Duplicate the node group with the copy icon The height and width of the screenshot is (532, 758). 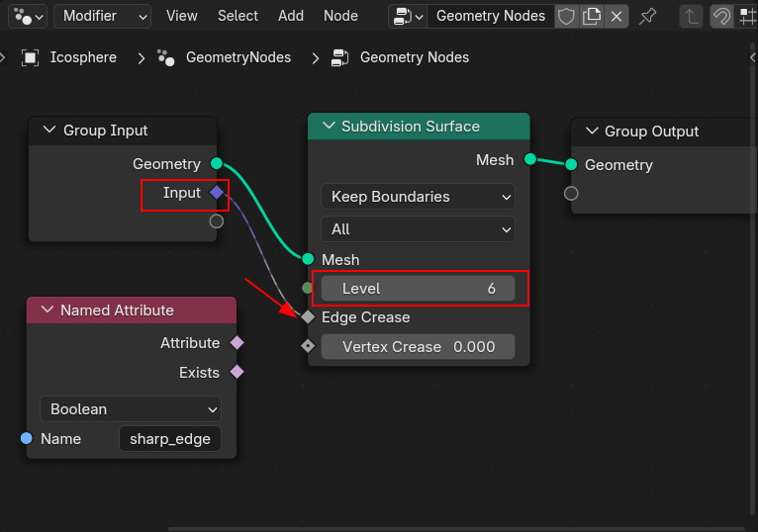coord(591,17)
